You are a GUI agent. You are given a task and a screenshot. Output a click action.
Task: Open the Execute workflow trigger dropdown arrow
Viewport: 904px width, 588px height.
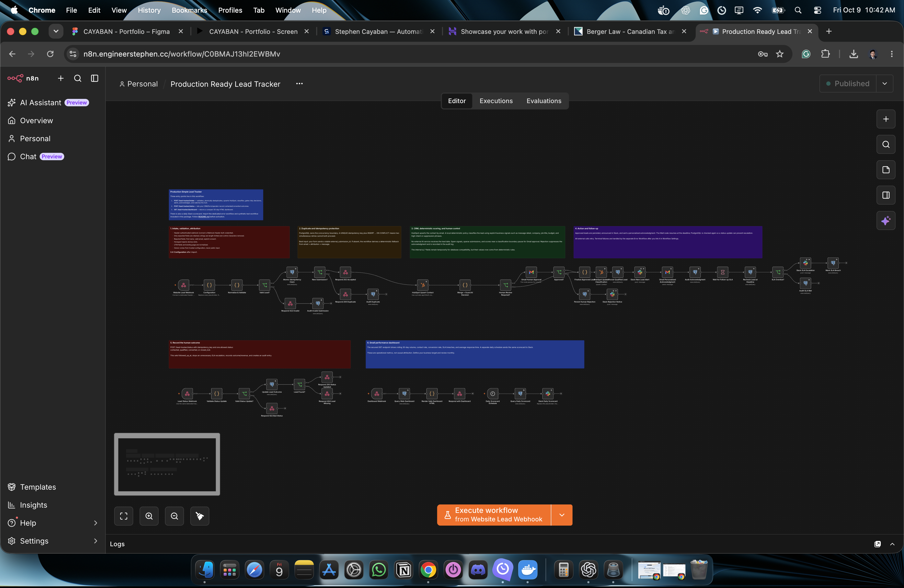click(x=562, y=515)
